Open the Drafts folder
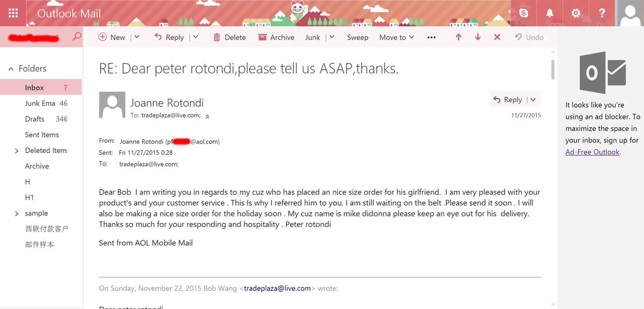Viewport: 644px width, 309px height. tap(35, 119)
